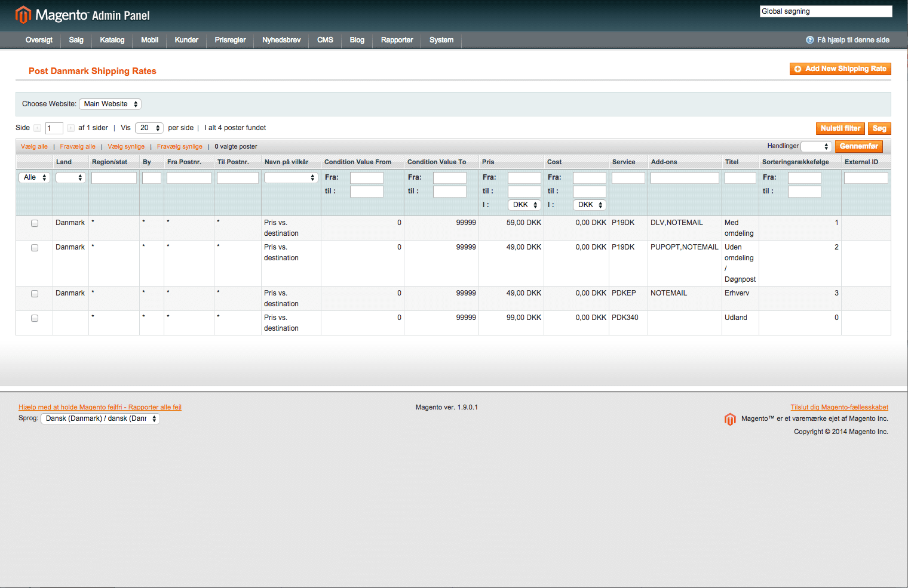Click the Magento logo in the footer

729,419
